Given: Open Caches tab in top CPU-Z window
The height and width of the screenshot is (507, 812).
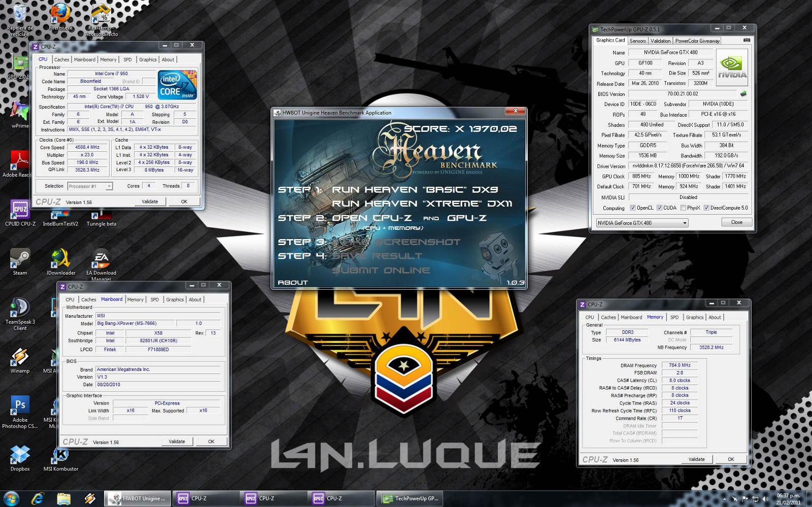Looking at the screenshot, I should pyautogui.click(x=62, y=60).
